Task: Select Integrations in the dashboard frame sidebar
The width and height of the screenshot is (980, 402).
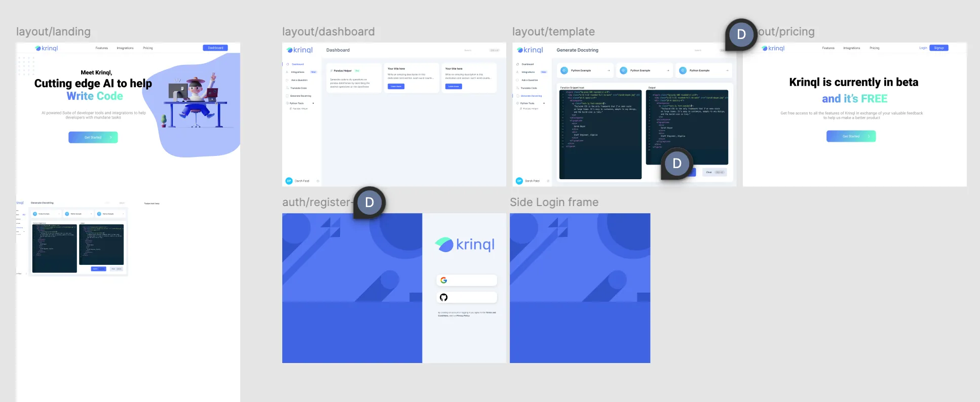Action: [297, 72]
